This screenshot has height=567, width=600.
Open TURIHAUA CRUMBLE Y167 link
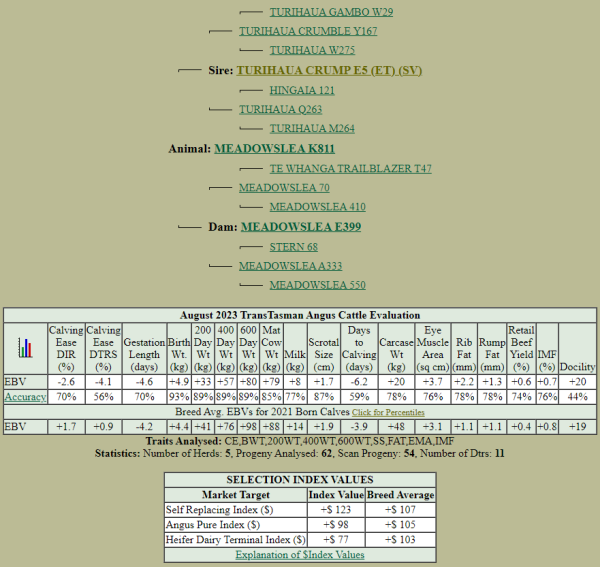308,31
